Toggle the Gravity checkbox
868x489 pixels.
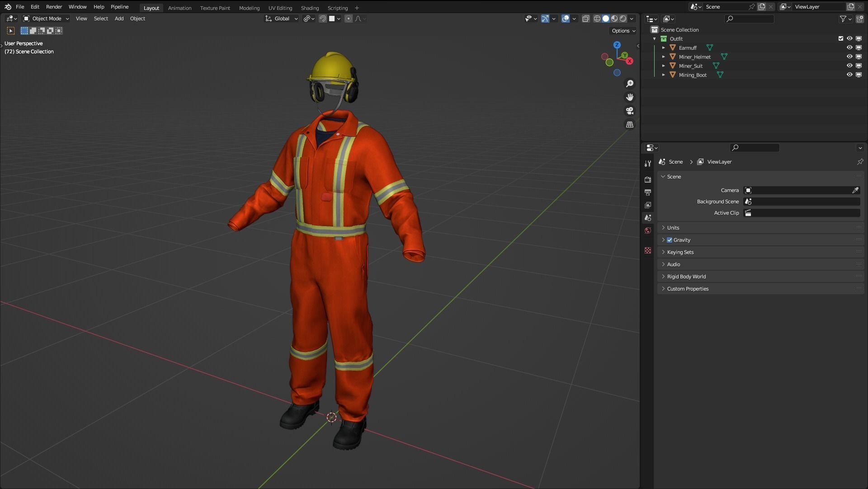click(670, 240)
